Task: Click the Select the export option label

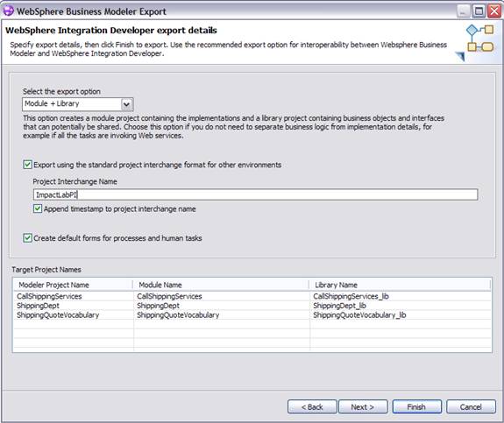Action: tap(61, 92)
